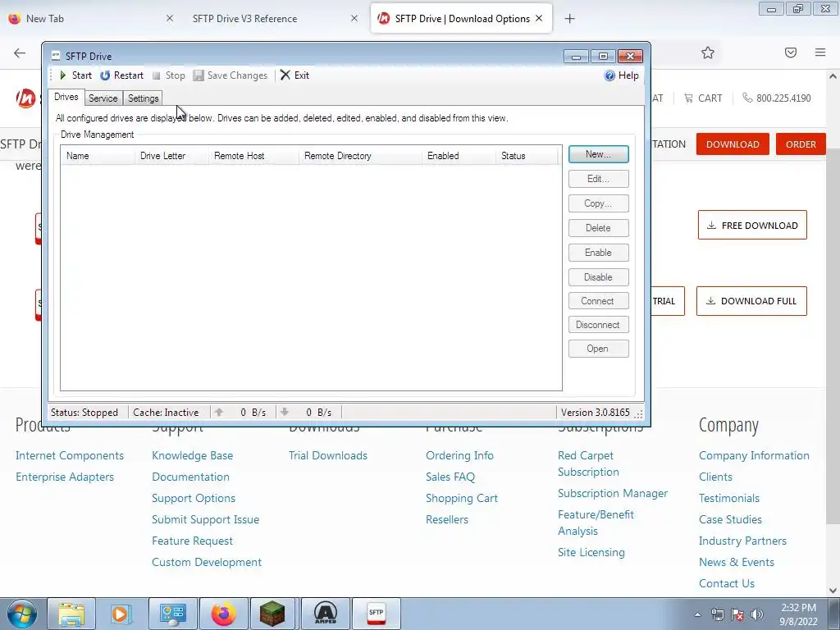Click the Version 3.0.8165 status text
The width and height of the screenshot is (840, 630).
coord(596,413)
